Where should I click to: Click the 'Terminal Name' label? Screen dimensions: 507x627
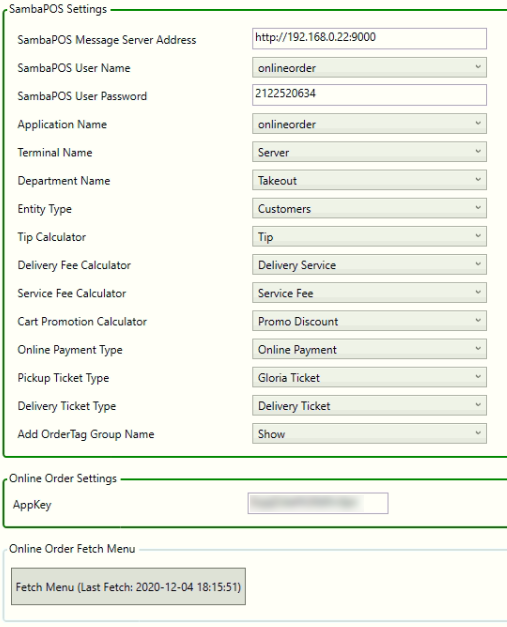coord(55,152)
